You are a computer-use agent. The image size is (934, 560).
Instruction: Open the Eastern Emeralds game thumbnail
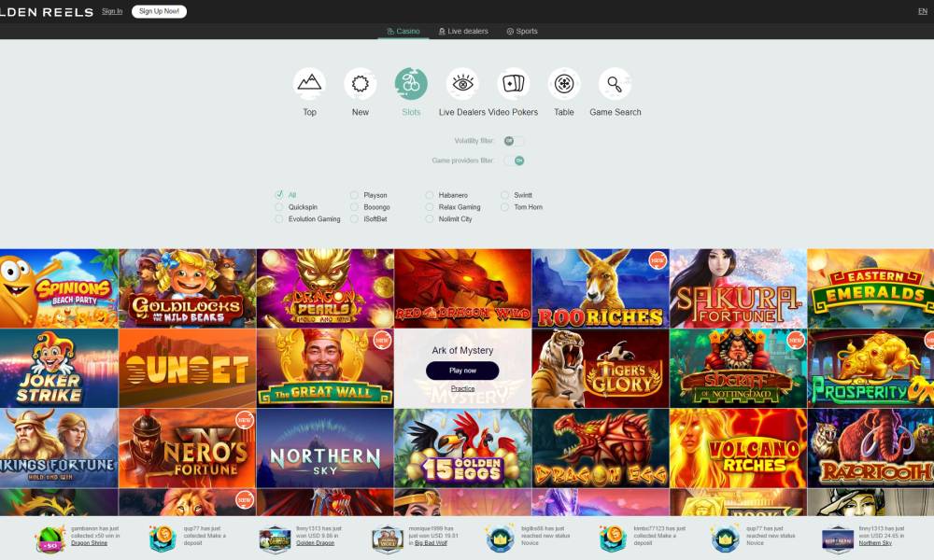point(870,288)
